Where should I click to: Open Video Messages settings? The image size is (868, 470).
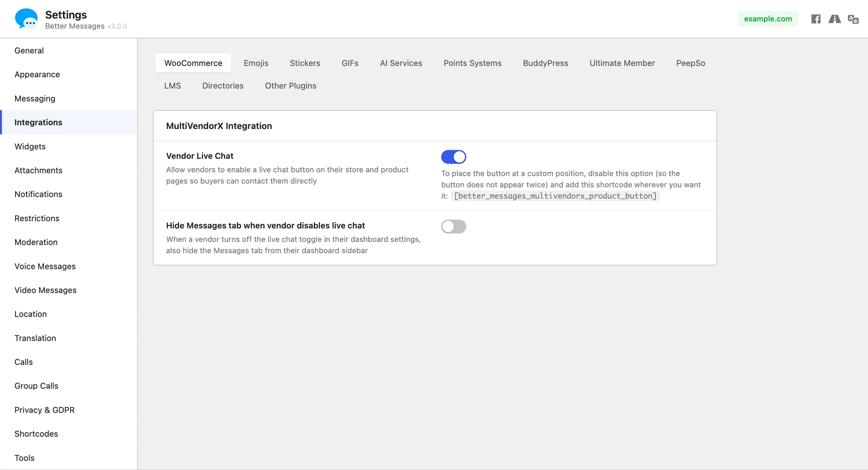click(x=69, y=290)
